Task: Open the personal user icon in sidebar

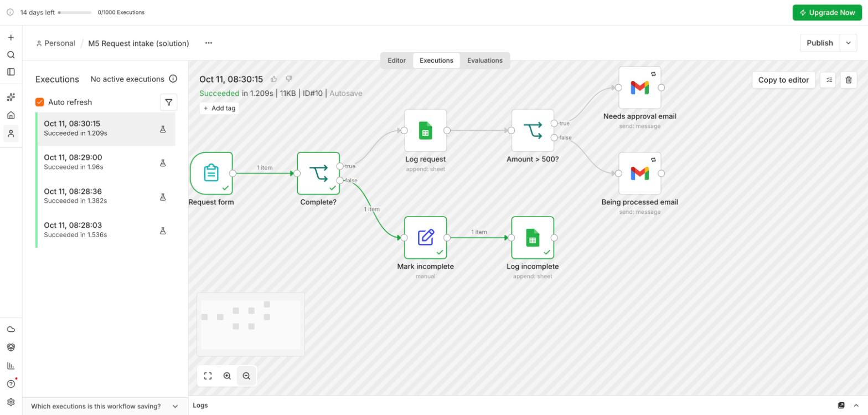Action: point(11,134)
